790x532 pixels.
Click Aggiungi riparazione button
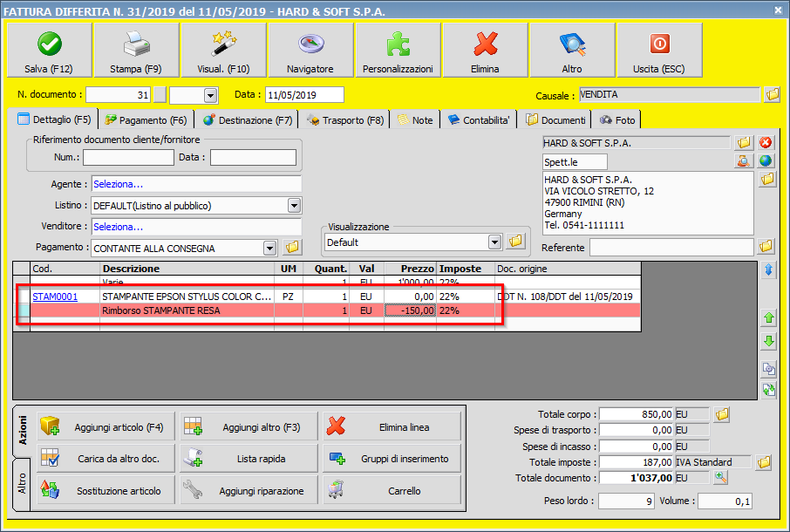(249, 490)
